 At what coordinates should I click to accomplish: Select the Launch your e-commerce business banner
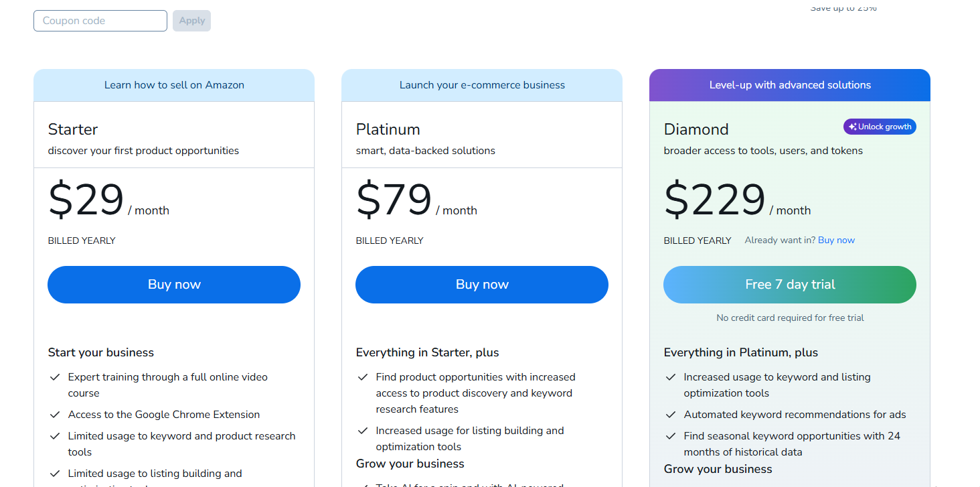[482, 85]
